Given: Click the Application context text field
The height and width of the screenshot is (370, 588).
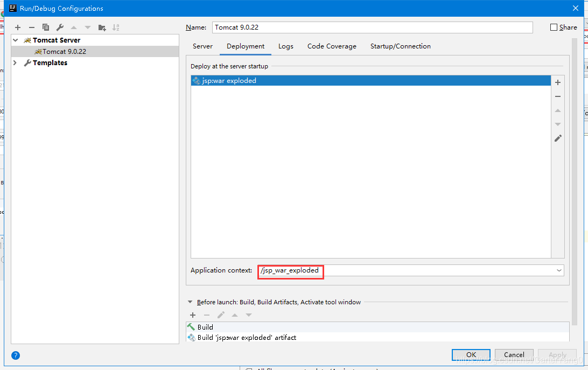Looking at the screenshot, I should [x=406, y=270].
